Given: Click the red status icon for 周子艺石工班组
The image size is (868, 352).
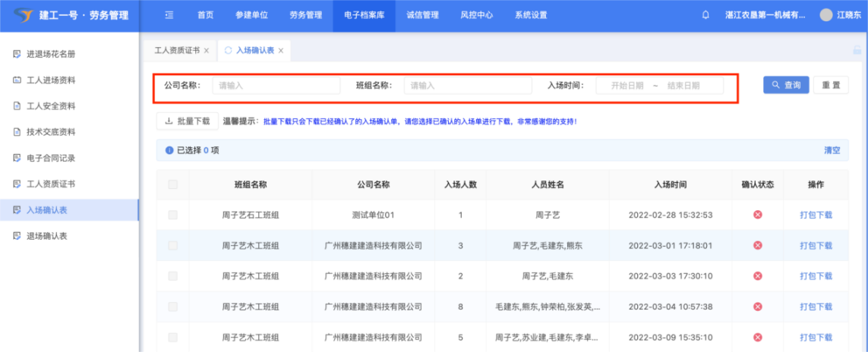Looking at the screenshot, I should (x=757, y=215).
